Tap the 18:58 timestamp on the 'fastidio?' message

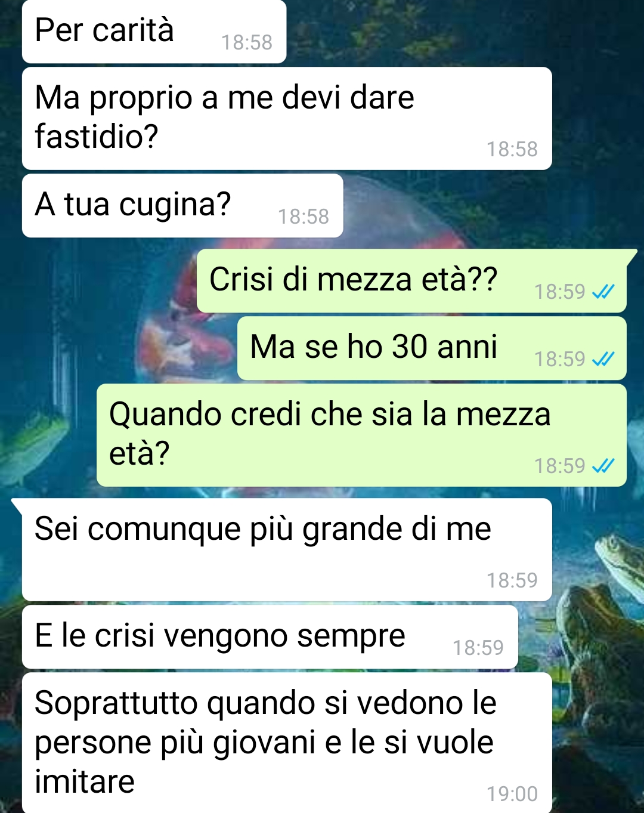click(x=512, y=149)
